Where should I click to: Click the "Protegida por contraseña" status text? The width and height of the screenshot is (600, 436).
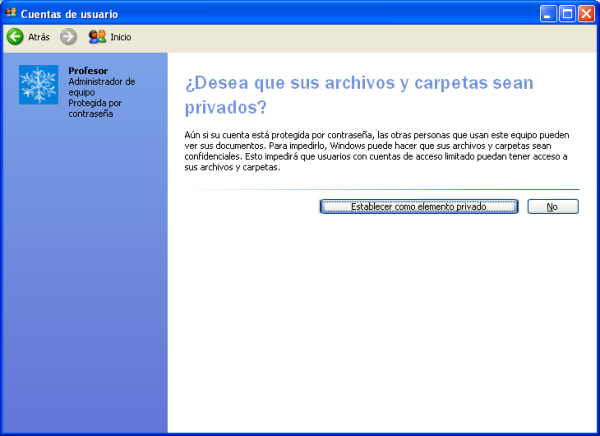tap(94, 108)
